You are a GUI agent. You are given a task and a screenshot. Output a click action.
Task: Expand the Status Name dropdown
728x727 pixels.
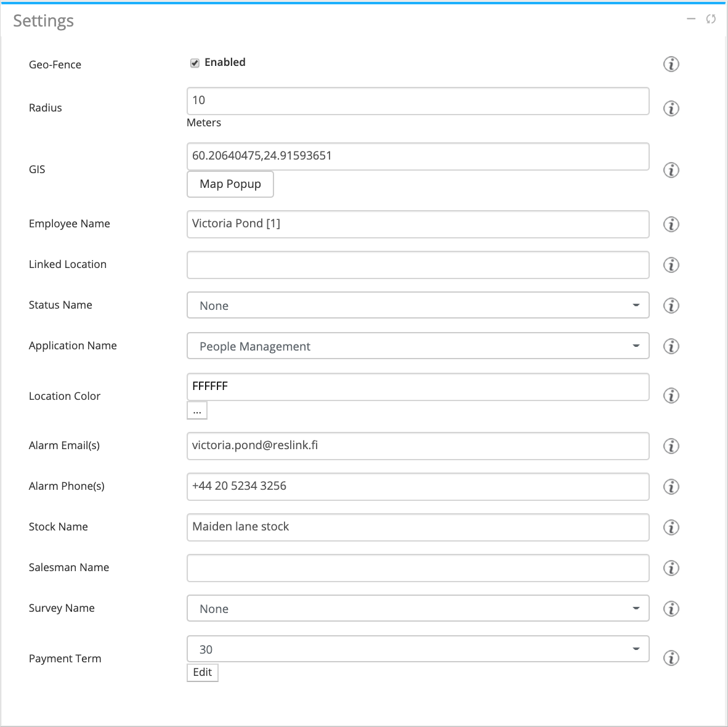coord(418,306)
